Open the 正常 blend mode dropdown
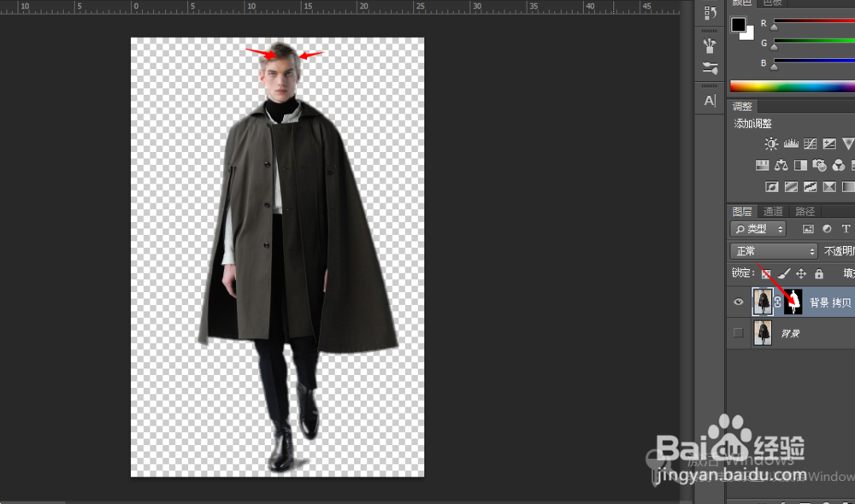This screenshot has width=855, height=504. point(774,251)
